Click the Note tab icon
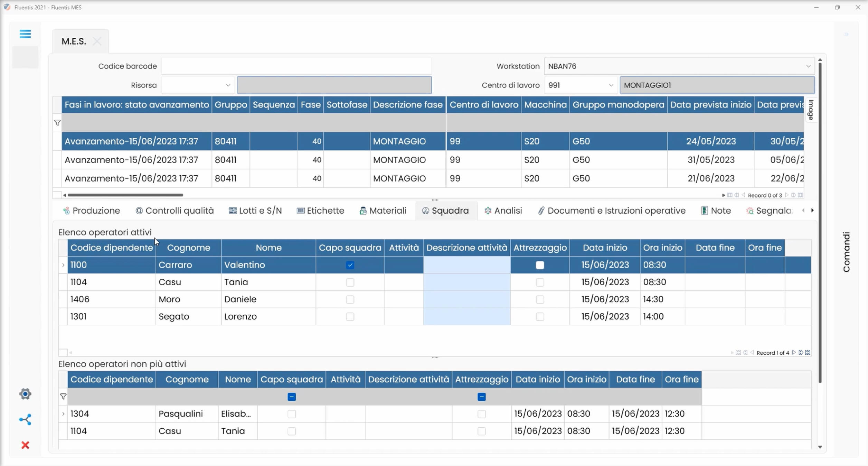Image resolution: width=868 pixels, height=466 pixels. pos(704,211)
